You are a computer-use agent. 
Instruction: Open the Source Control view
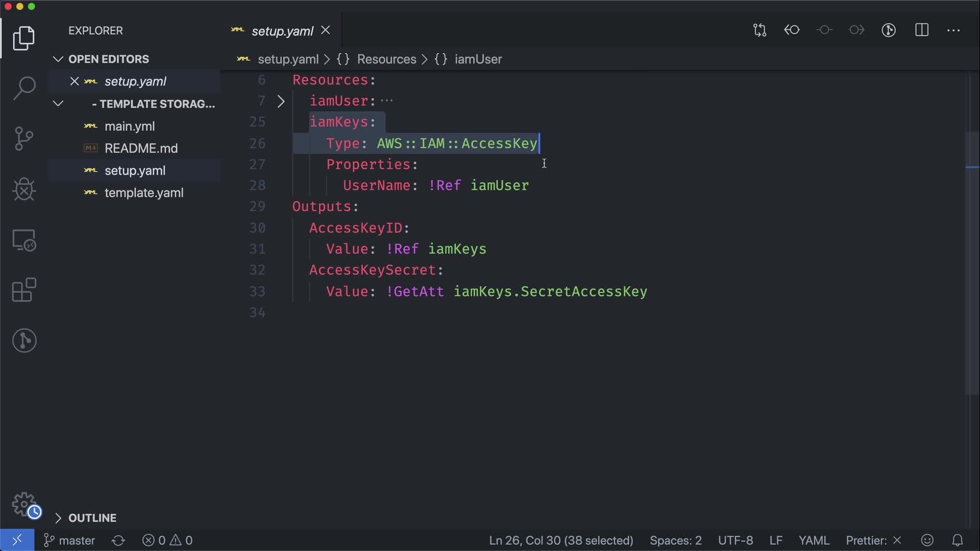pos(24,138)
